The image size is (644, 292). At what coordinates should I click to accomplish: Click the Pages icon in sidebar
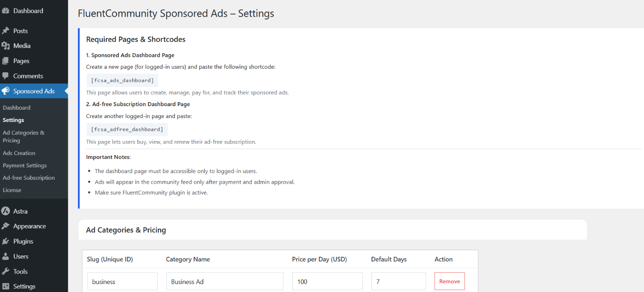tap(6, 61)
